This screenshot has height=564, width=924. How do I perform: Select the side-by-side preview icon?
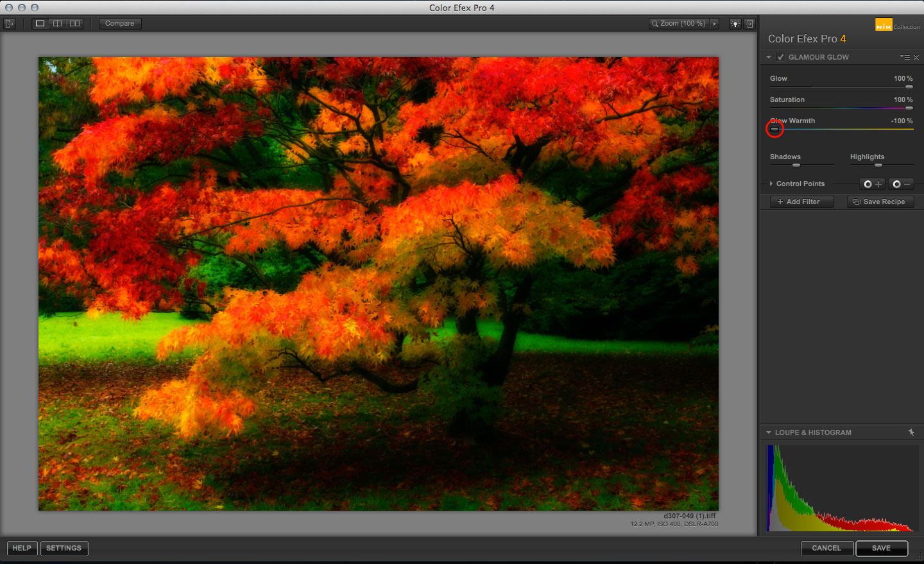[74, 23]
